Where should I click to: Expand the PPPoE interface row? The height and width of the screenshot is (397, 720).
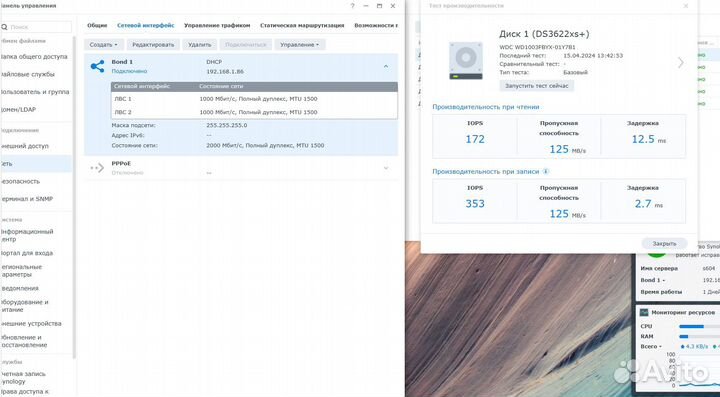[386, 168]
